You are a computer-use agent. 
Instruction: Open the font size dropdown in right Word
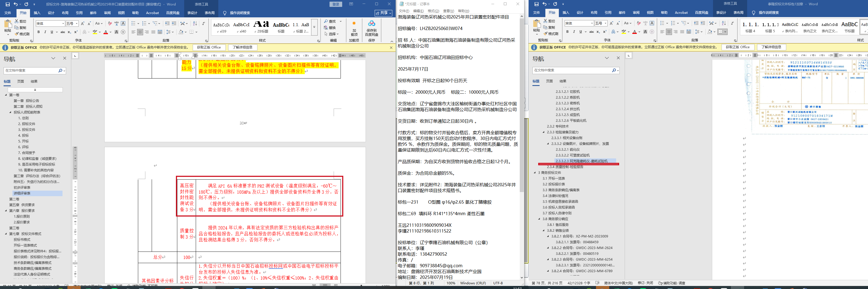pyautogui.click(x=606, y=23)
